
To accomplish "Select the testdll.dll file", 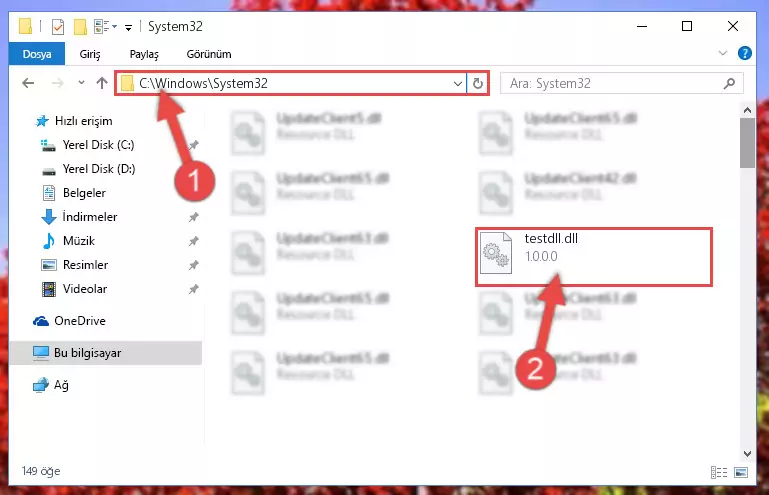I will click(593, 257).
